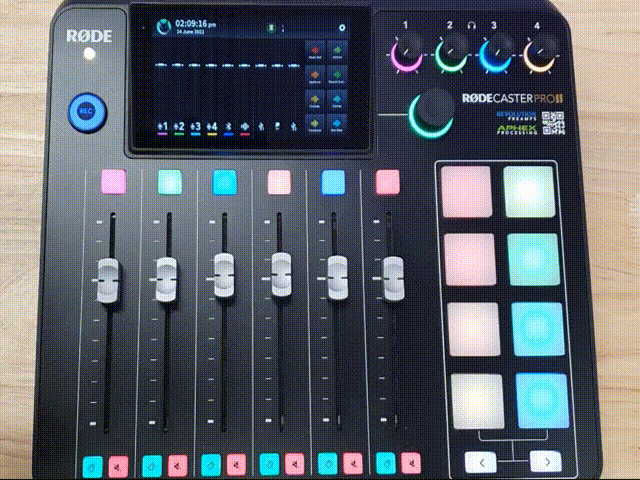Click headphone volume knob 2 with green ring
The height and width of the screenshot is (480, 640).
pos(451,53)
